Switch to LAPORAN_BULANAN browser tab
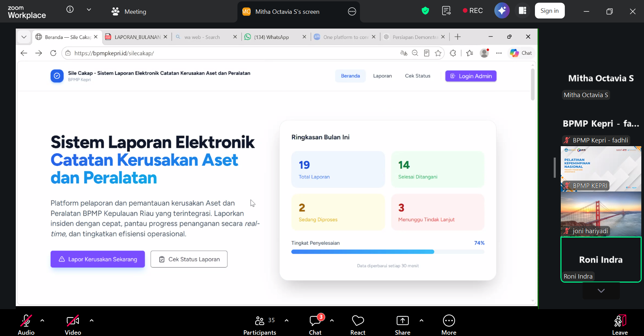Image resolution: width=644 pixels, height=336 pixels. 136,37
